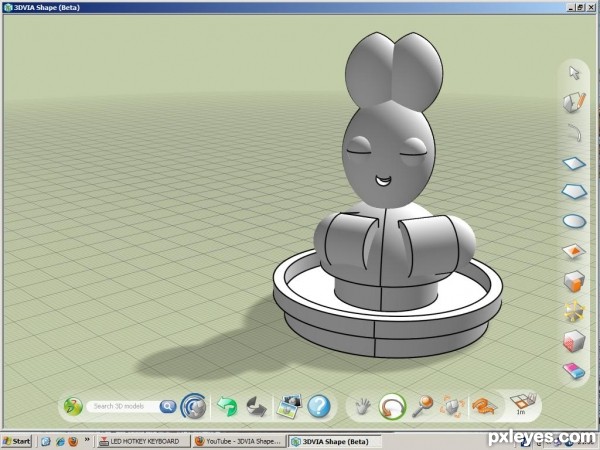
Task: Select the ellipse shape tool
Action: coord(574,221)
